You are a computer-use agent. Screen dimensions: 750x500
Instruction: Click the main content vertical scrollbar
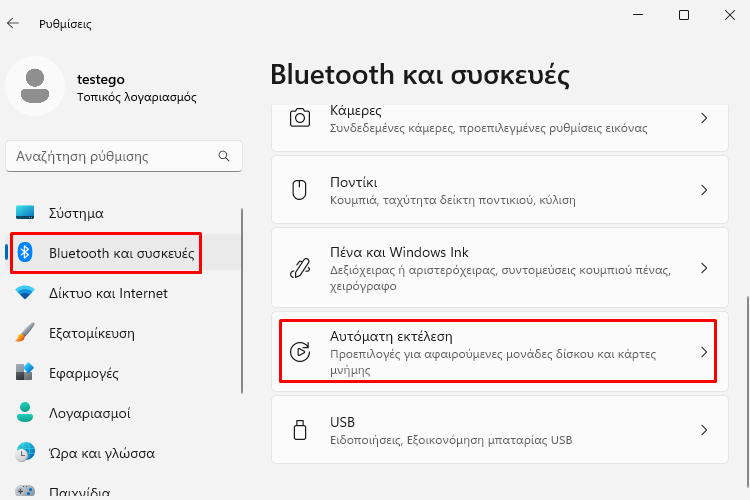point(748,392)
